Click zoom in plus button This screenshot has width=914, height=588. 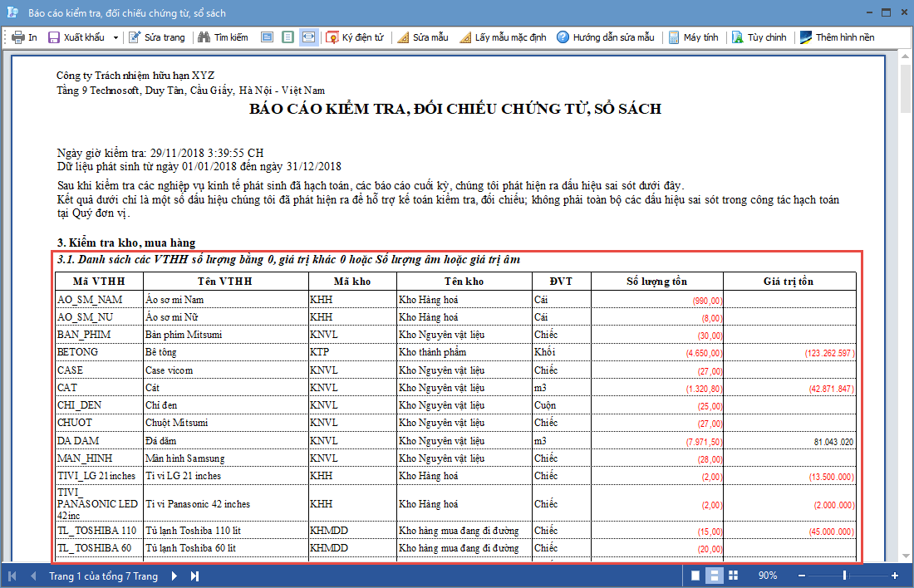[x=895, y=576]
